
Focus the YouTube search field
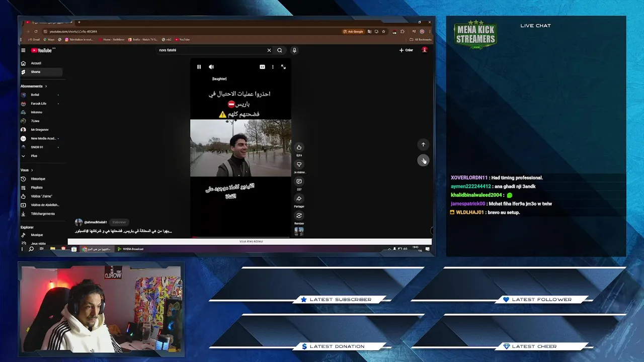211,50
